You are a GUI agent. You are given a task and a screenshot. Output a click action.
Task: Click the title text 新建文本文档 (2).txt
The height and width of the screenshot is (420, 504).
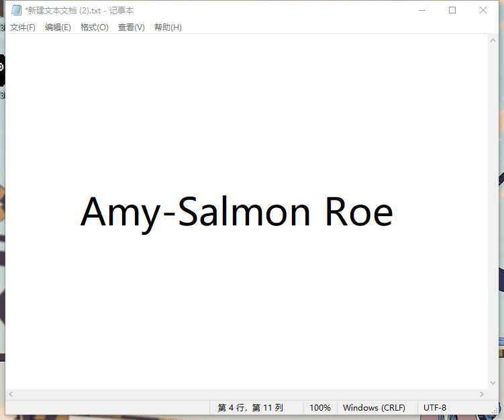(64, 11)
